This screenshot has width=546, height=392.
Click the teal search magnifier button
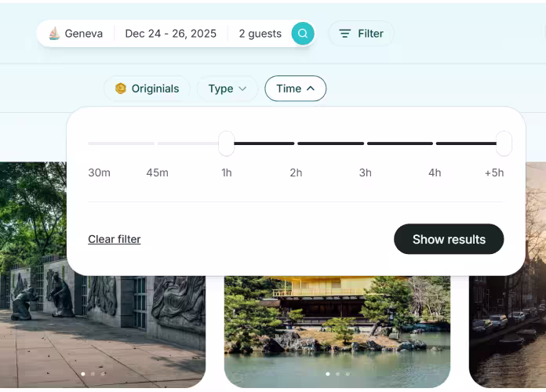pyautogui.click(x=303, y=34)
